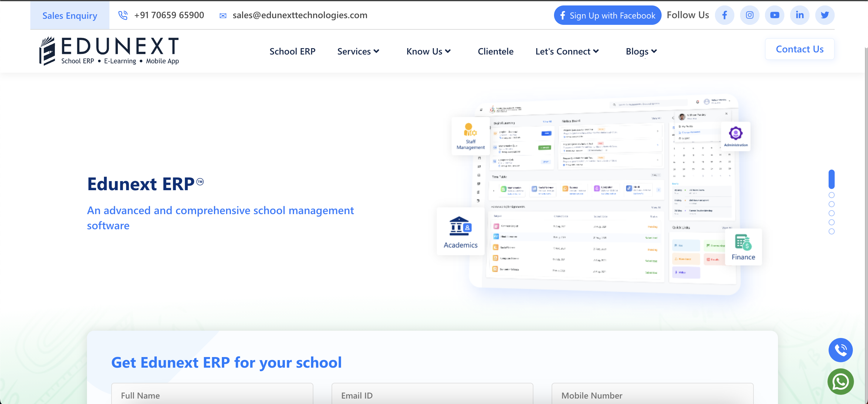Viewport: 868px width, 404px height.
Task: Click the Administration card icon
Action: click(x=736, y=133)
